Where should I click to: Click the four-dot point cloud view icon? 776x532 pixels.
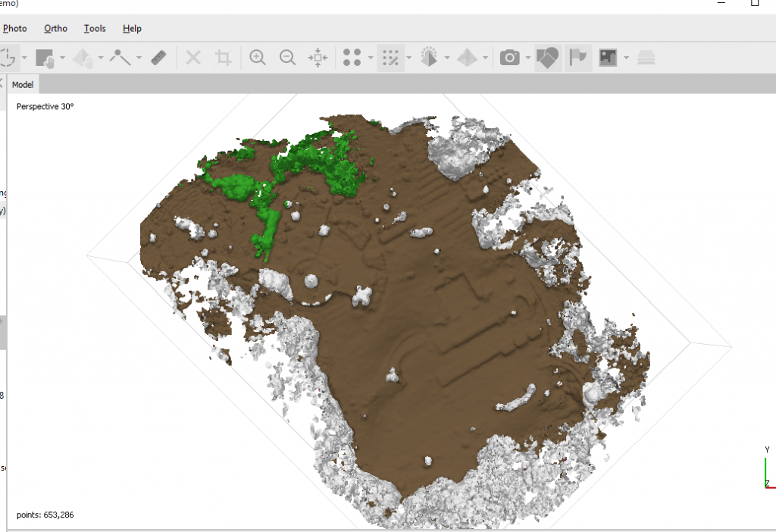point(351,58)
